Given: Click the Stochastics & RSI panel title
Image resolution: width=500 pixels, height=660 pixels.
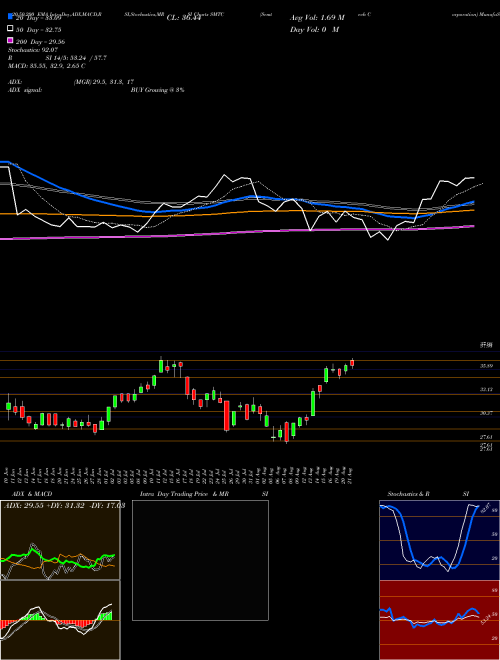Looking at the screenshot, I should 428,494.
